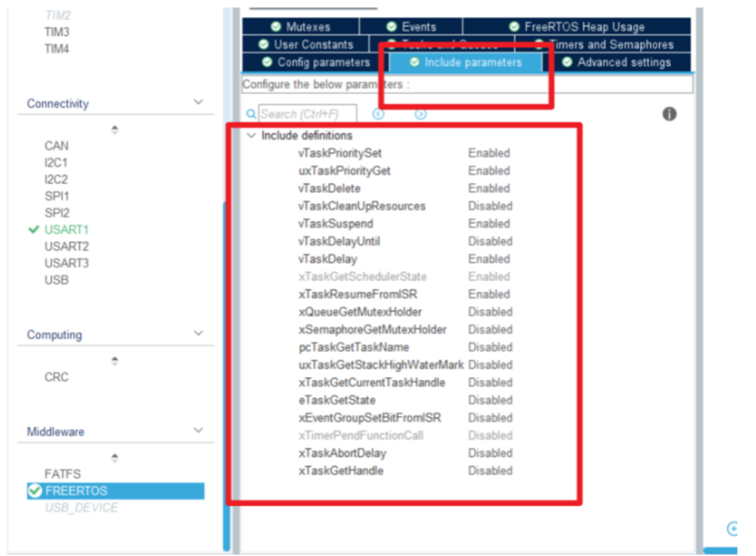Change vTaskSuspend Enabled value
Viewport: 756px width, 556px height.
point(489,223)
